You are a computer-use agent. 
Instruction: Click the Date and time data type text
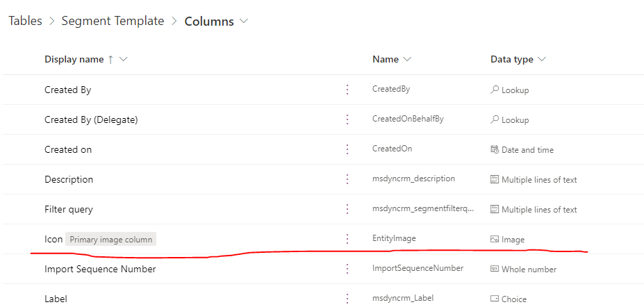coord(527,150)
